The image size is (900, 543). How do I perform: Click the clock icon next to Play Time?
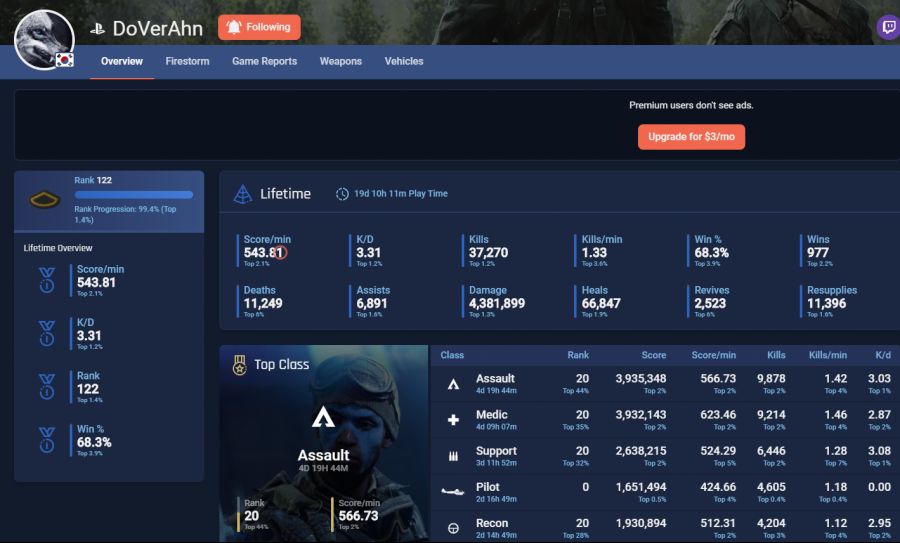click(342, 194)
